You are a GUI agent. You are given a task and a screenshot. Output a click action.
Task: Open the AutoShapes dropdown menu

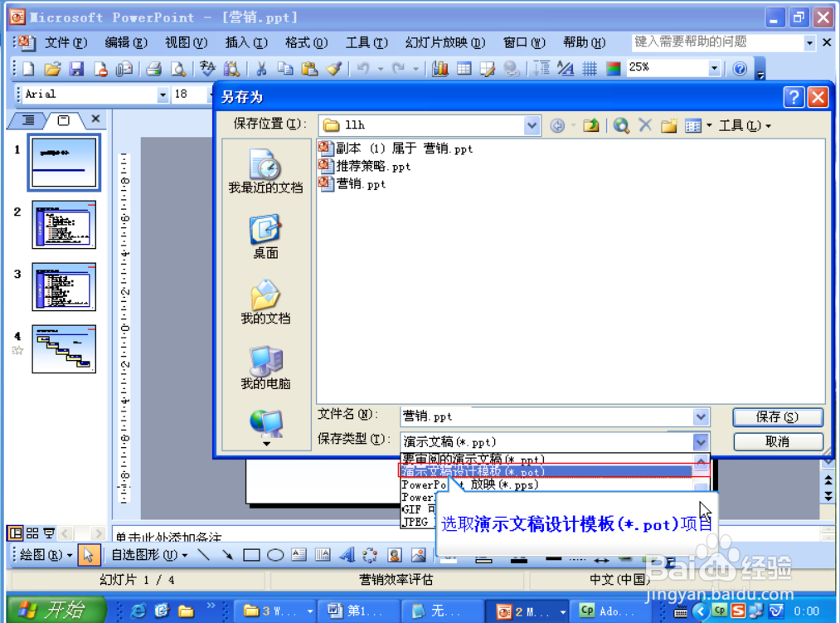coord(149,555)
